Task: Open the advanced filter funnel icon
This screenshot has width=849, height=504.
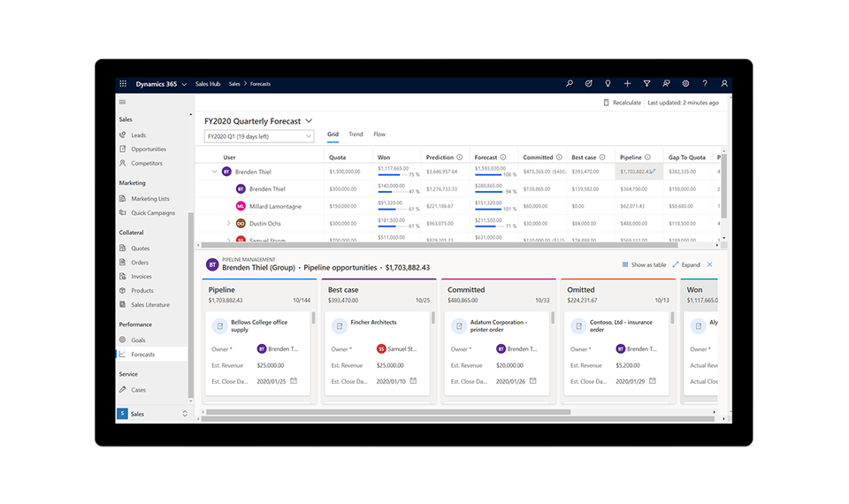Action: point(646,84)
